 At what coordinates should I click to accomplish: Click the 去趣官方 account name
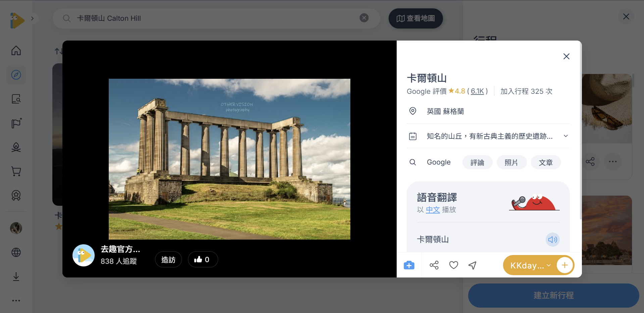pos(120,249)
